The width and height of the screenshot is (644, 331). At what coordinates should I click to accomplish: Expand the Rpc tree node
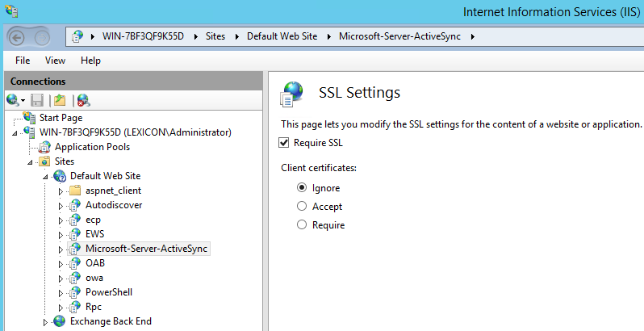(x=61, y=308)
